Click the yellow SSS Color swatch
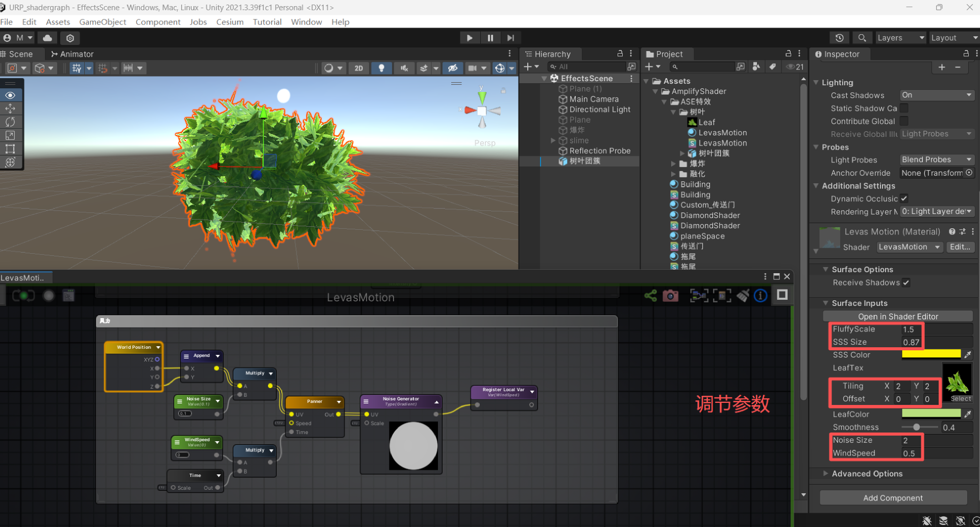Viewport: 980px width, 527px height. coord(931,354)
